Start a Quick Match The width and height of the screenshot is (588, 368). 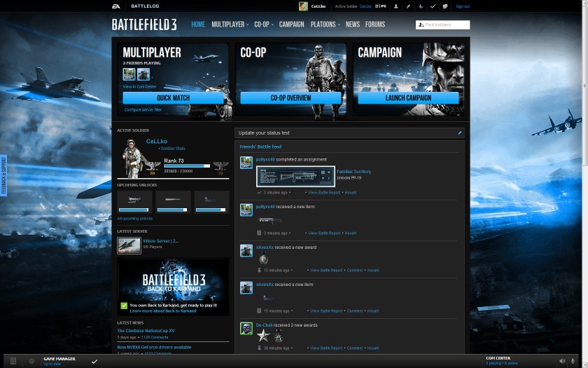(174, 98)
